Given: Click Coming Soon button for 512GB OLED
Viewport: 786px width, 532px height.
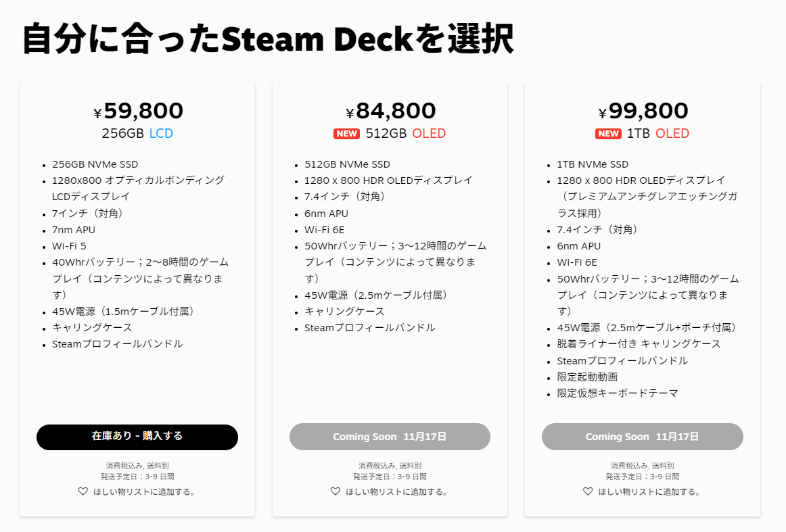Looking at the screenshot, I should tap(390, 437).
